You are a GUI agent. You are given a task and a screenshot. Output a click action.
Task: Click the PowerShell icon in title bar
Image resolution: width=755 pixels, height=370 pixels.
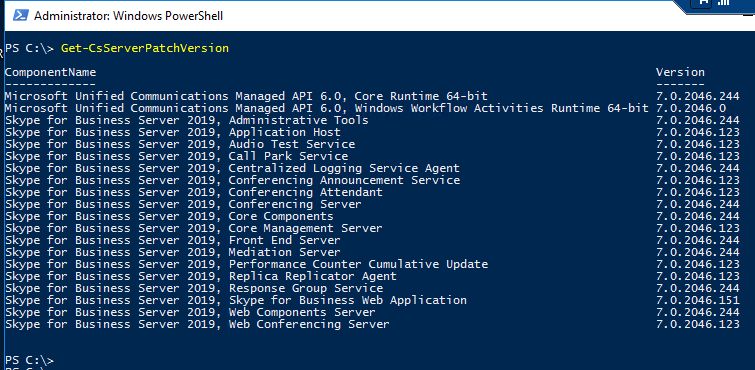[x=21, y=15]
